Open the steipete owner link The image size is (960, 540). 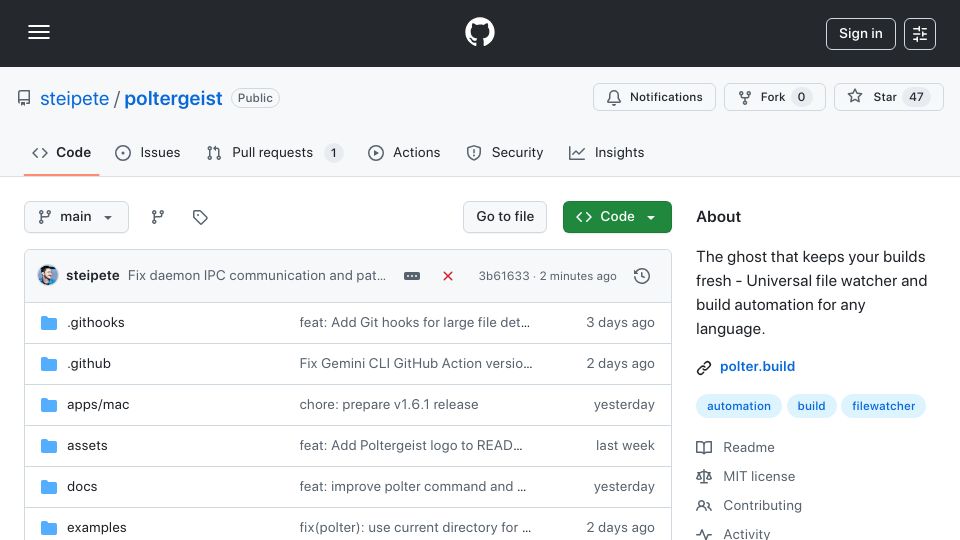point(74,98)
